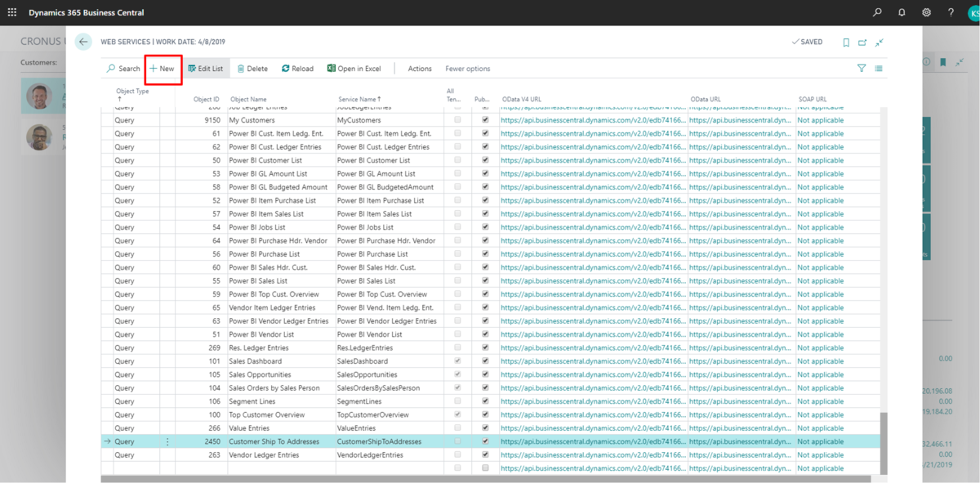The width and height of the screenshot is (980, 483).
Task: Open the Published column header menu
Action: click(482, 99)
